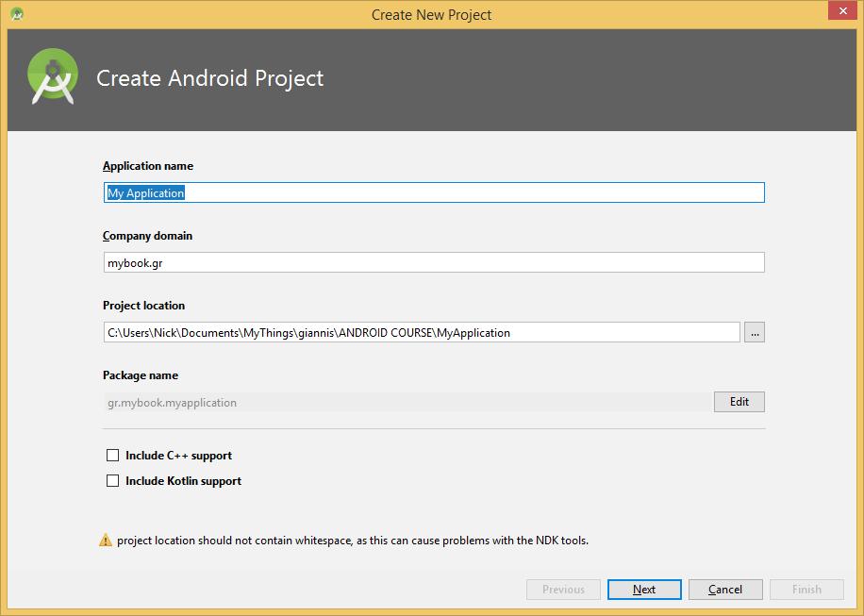Click the greyed-out Finish button
This screenshot has height=616, width=864.
806,590
